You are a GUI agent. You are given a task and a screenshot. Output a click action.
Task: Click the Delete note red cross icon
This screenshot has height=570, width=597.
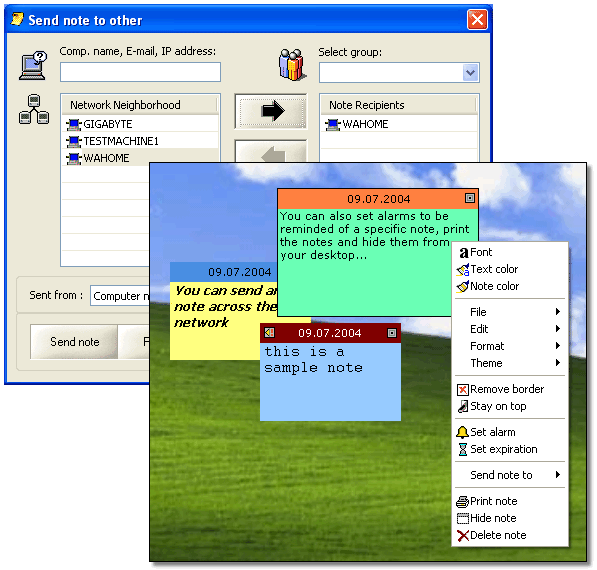(x=463, y=536)
